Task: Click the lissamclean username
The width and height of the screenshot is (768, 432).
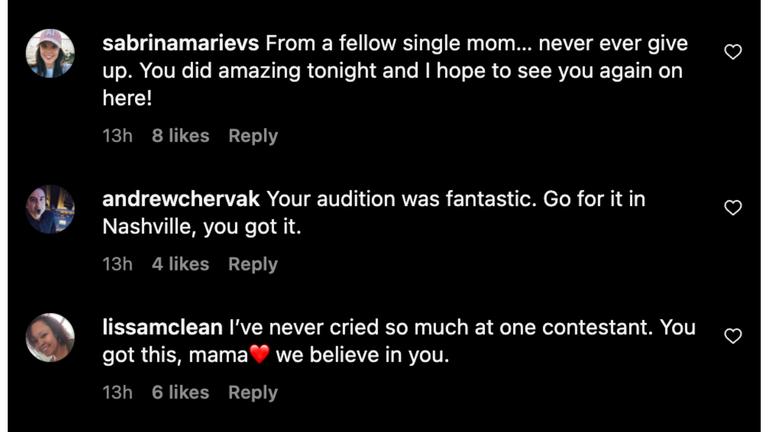Action: click(162, 328)
